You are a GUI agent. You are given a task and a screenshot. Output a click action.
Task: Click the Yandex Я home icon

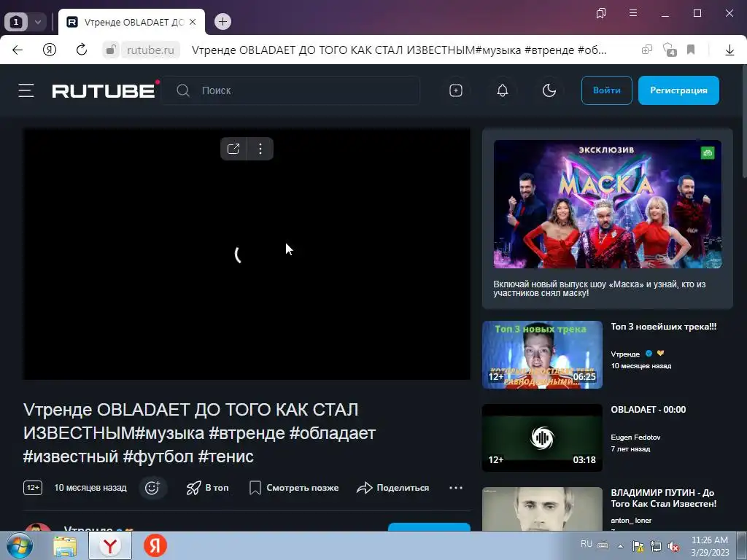tap(50, 50)
